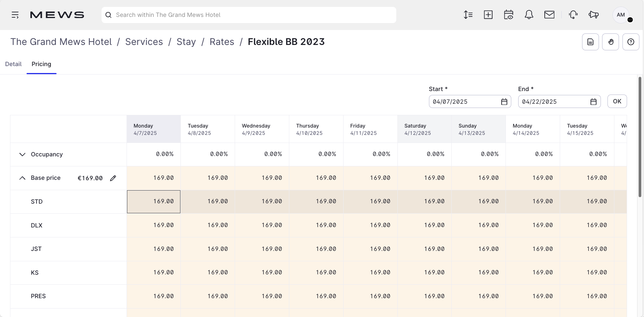
Task: Click the Tuesday 4/15/2025 column header
Action: 587,129
